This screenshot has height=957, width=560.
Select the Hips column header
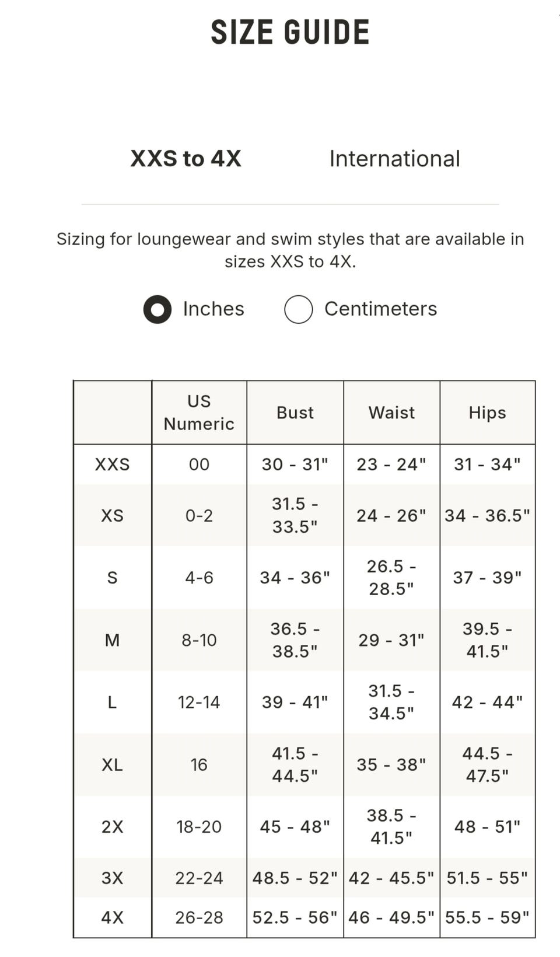pos(487,413)
